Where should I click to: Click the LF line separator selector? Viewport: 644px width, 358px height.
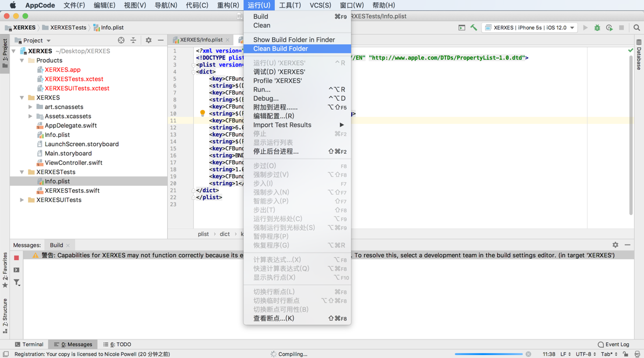[x=565, y=354]
